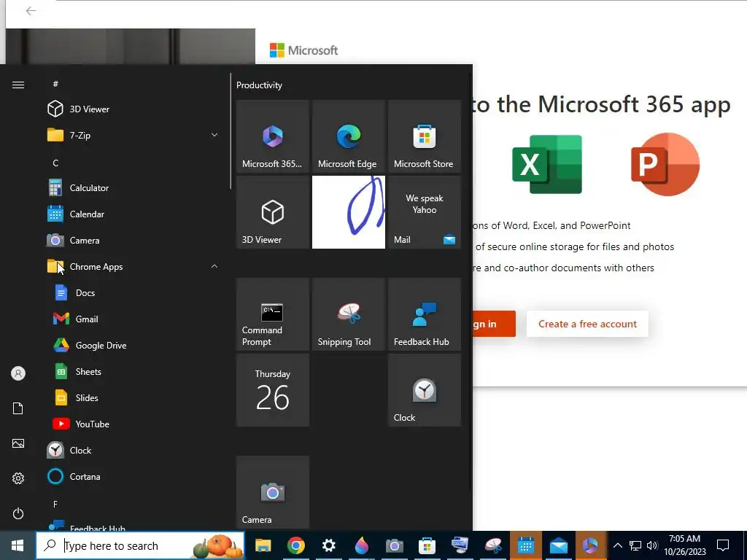Expand the Start menu hamburger
Viewport: 747px width, 560px height.
18,85
